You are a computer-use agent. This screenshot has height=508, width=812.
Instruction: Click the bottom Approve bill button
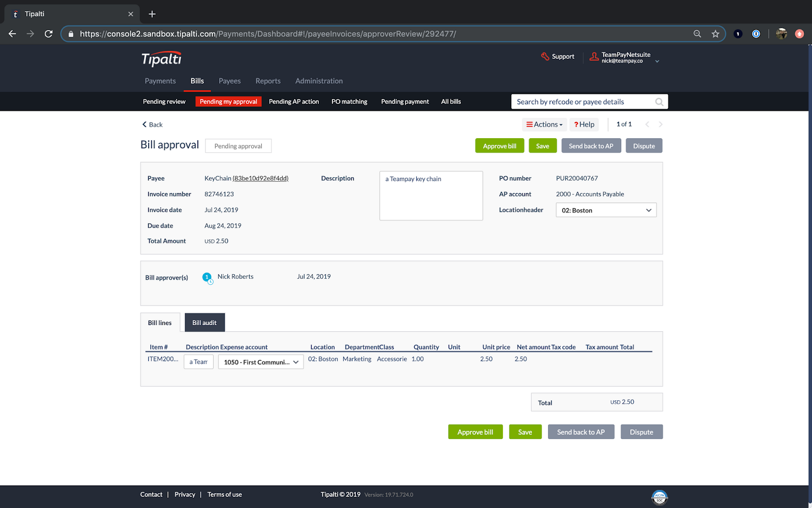[476, 432]
